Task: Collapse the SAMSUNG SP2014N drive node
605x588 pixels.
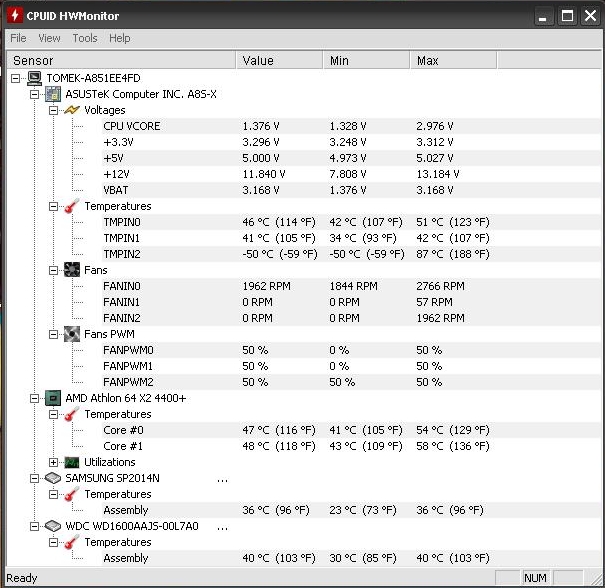Action: (x=34, y=478)
